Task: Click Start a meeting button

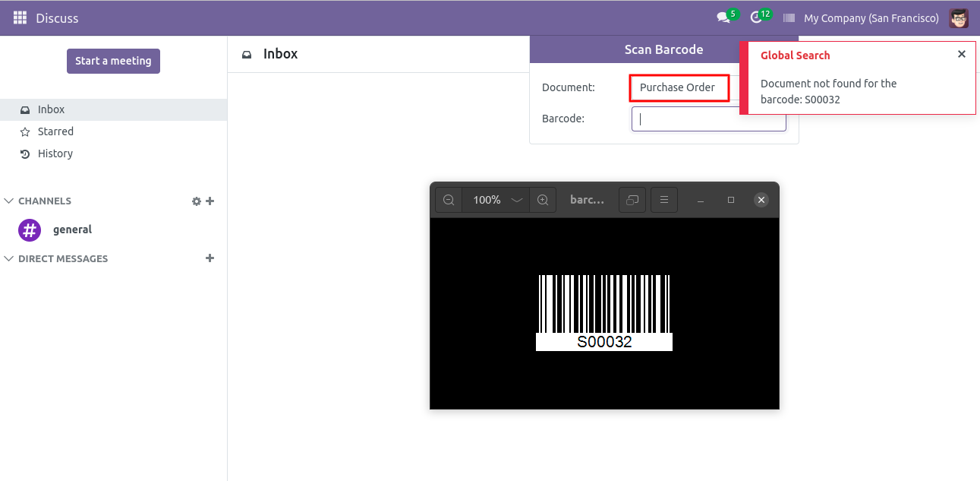Action: (113, 61)
